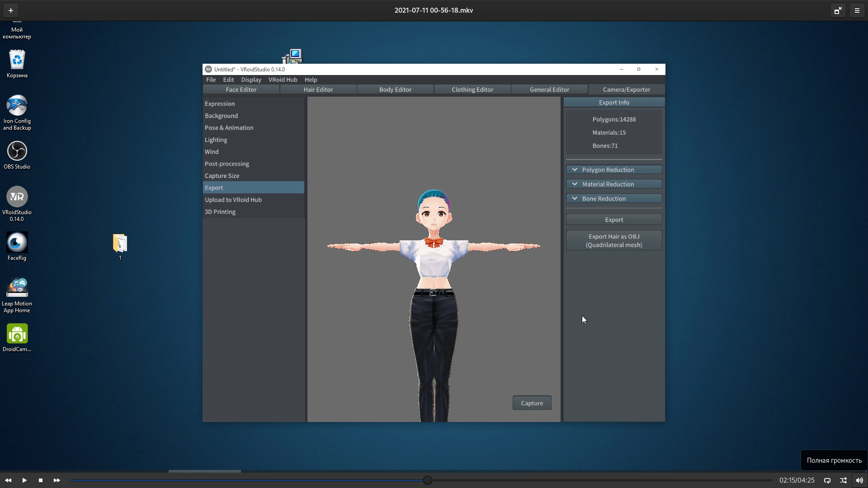Toggle the player's mini window mode icon
Viewport: 868px width, 488px height.
click(x=838, y=10)
